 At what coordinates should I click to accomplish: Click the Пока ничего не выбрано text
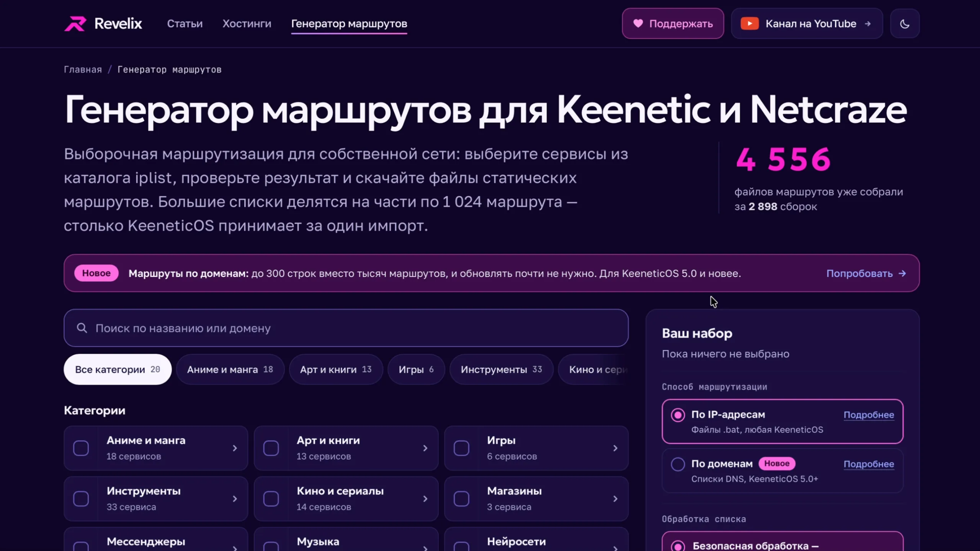pos(725,354)
